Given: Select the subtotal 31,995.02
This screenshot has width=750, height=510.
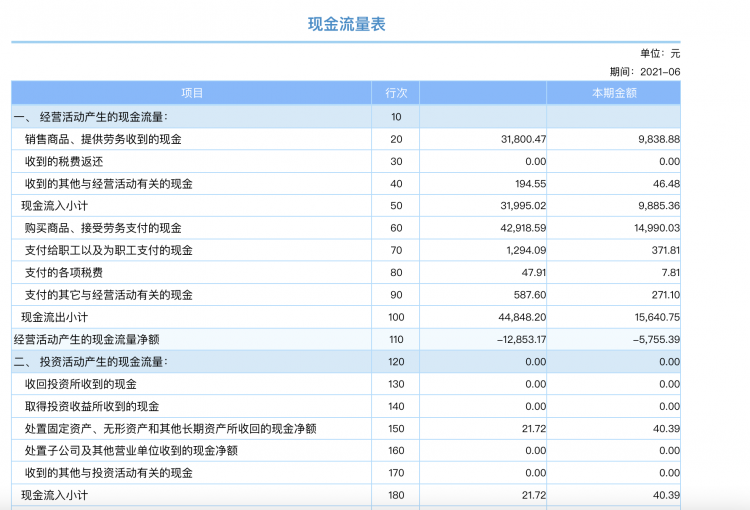Looking at the screenshot, I should point(523,206).
